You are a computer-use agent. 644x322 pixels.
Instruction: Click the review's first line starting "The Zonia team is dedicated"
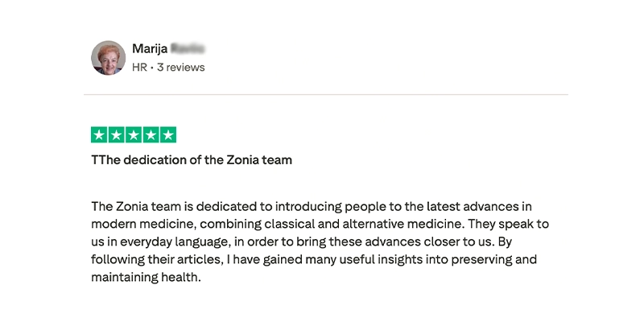click(311, 206)
